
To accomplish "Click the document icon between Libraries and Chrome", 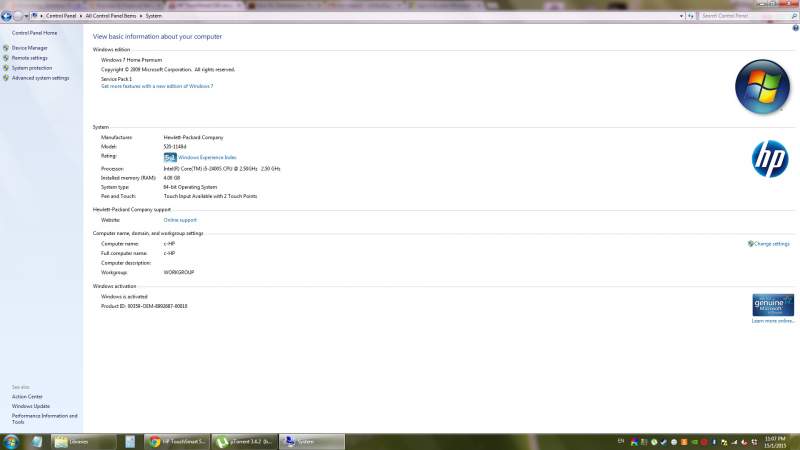I will [x=130, y=441].
